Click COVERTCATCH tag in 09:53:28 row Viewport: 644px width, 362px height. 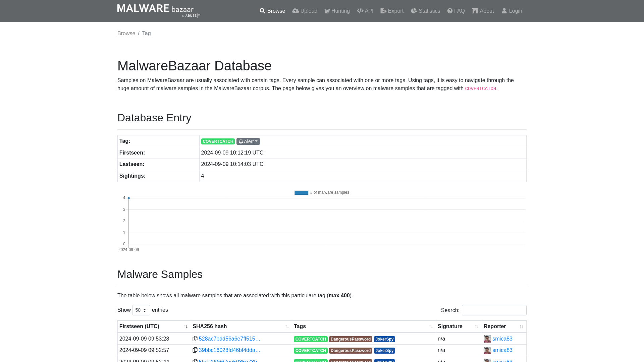tap(311, 339)
